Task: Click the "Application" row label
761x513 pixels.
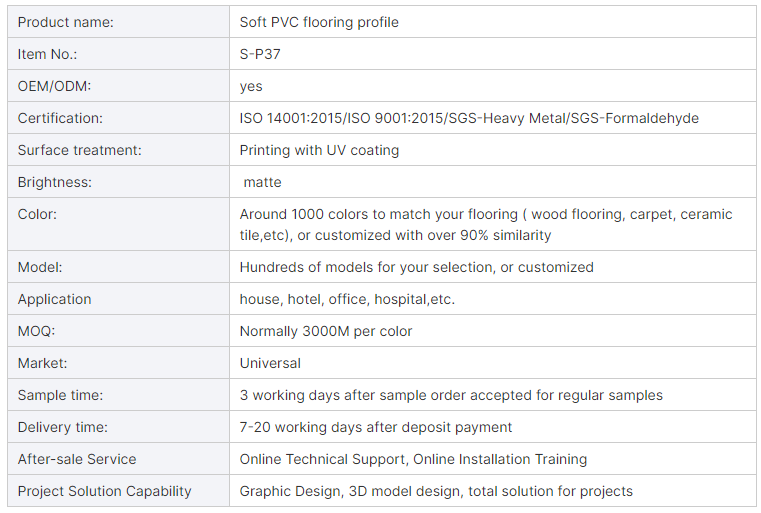Action: coord(54,299)
